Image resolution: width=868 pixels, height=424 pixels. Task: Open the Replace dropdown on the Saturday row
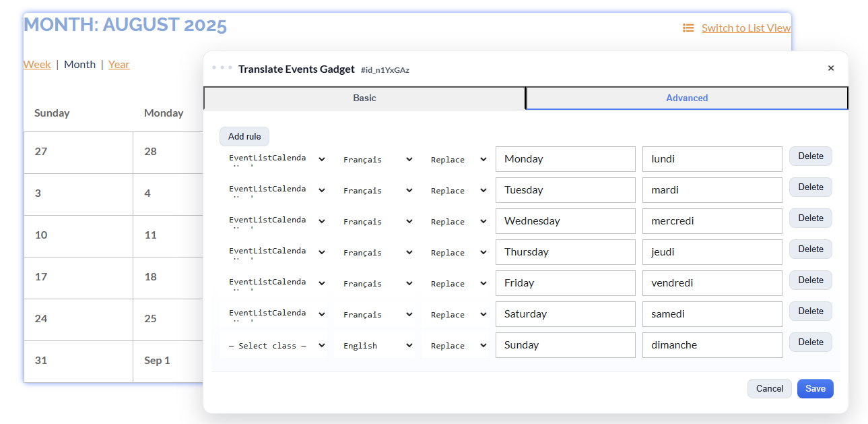coord(458,314)
